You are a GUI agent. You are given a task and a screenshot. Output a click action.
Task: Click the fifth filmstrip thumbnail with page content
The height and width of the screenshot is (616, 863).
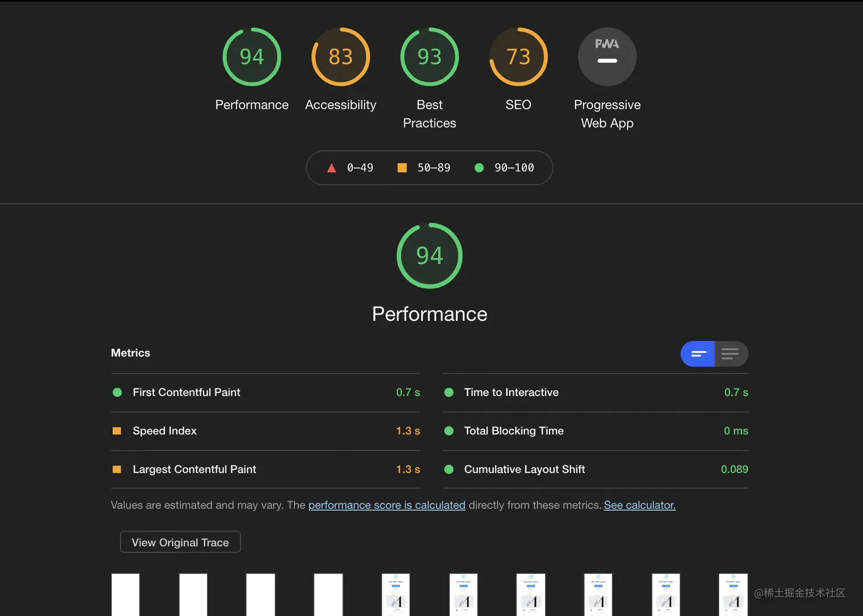(396, 595)
